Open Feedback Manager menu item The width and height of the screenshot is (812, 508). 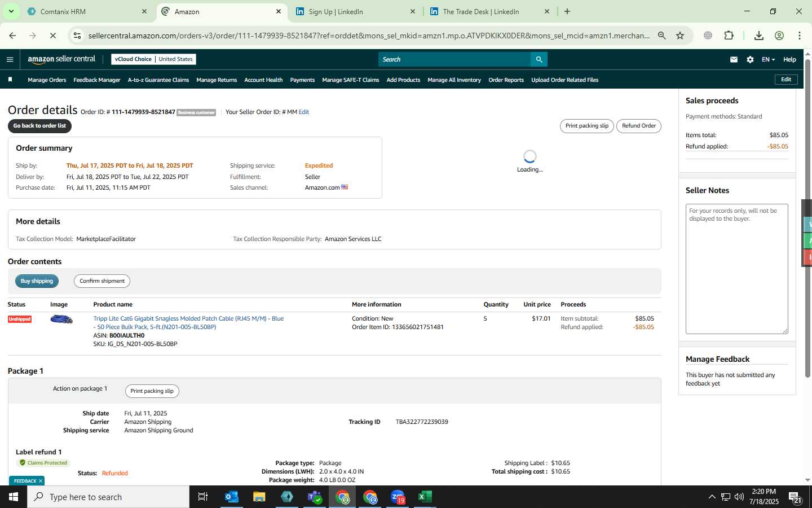(x=96, y=80)
